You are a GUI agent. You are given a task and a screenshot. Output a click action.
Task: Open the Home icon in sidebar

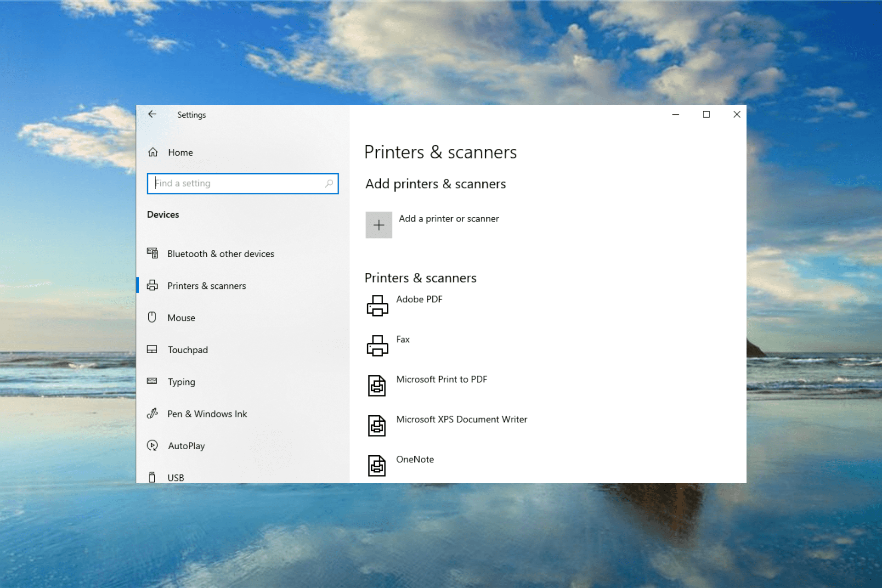click(x=153, y=152)
